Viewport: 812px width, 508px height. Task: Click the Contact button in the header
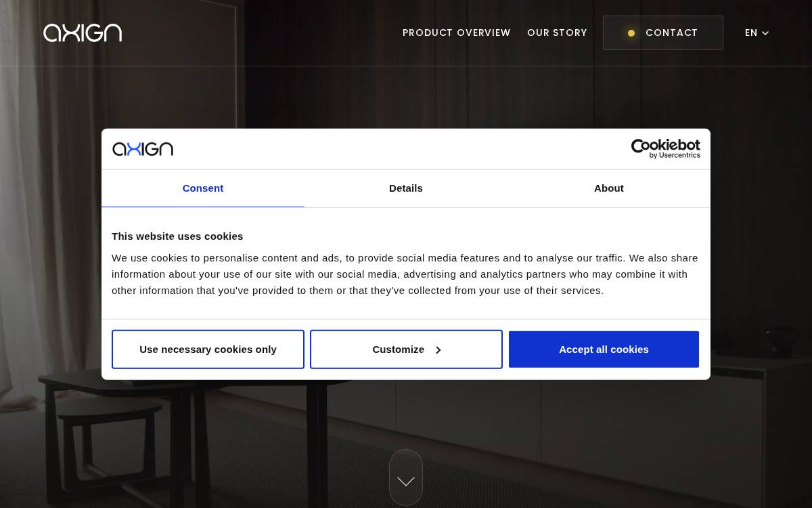coord(663,33)
